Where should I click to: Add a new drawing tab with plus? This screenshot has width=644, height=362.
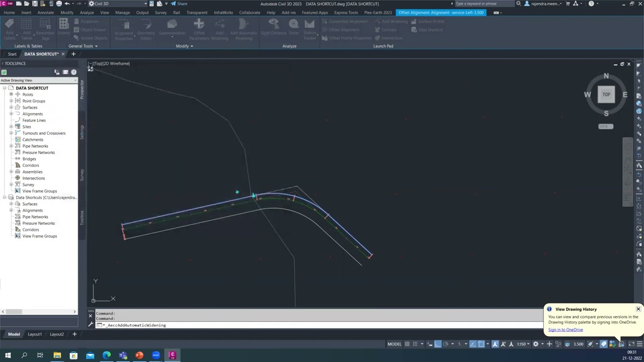tap(73, 54)
